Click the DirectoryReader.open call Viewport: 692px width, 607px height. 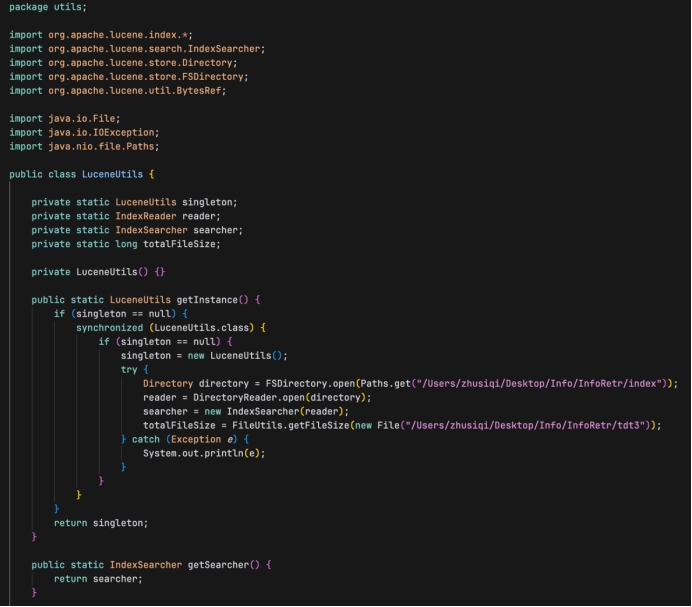[282, 397]
